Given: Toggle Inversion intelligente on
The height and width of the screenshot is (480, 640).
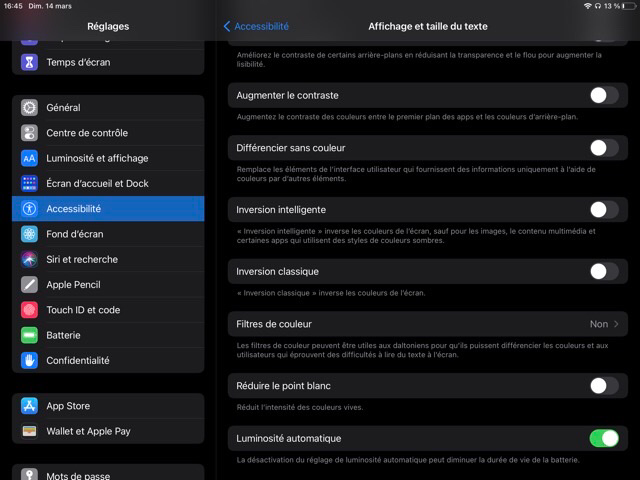Looking at the screenshot, I should click(603, 210).
